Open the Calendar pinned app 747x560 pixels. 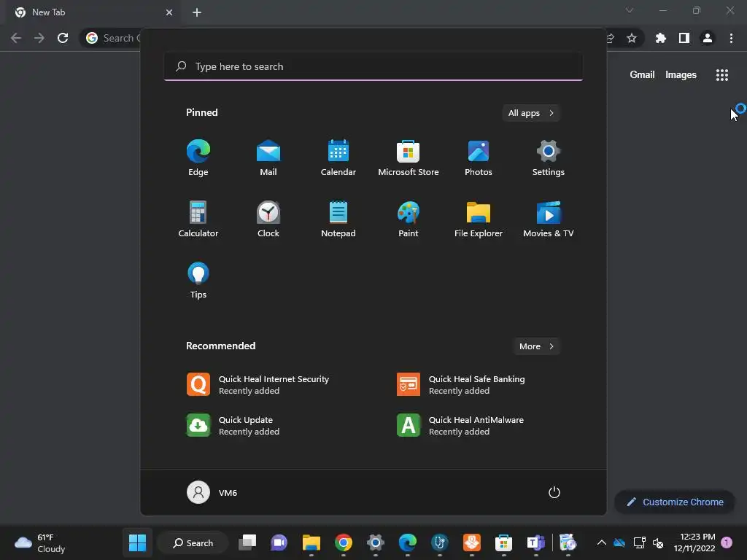point(338,158)
